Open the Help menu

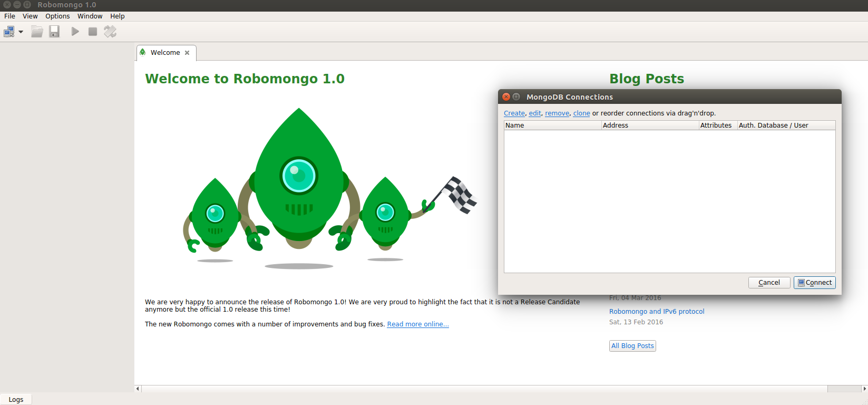click(x=118, y=16)
